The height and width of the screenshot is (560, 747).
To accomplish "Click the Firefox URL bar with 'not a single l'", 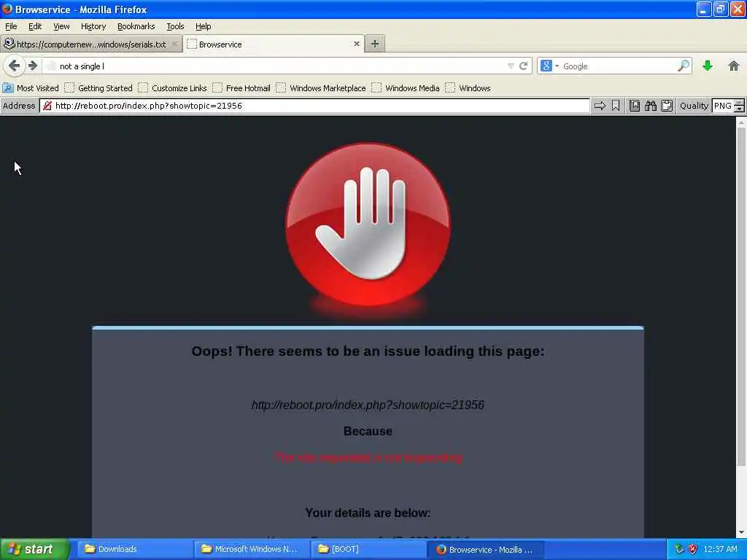I will coord(281,66).
